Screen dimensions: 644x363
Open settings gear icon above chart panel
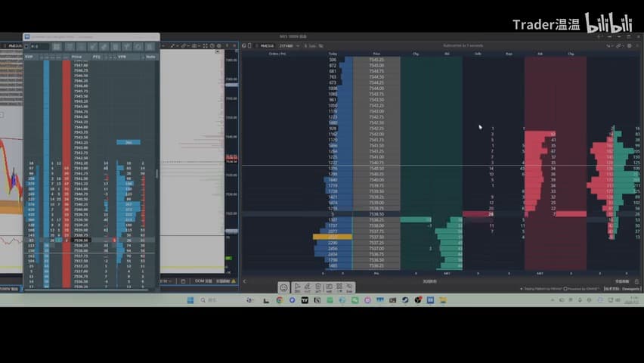click(219, 45)
